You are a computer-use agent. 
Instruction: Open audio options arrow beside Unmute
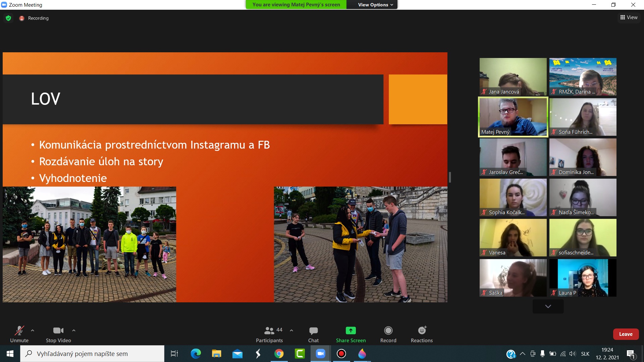click(x=33, y=330)
